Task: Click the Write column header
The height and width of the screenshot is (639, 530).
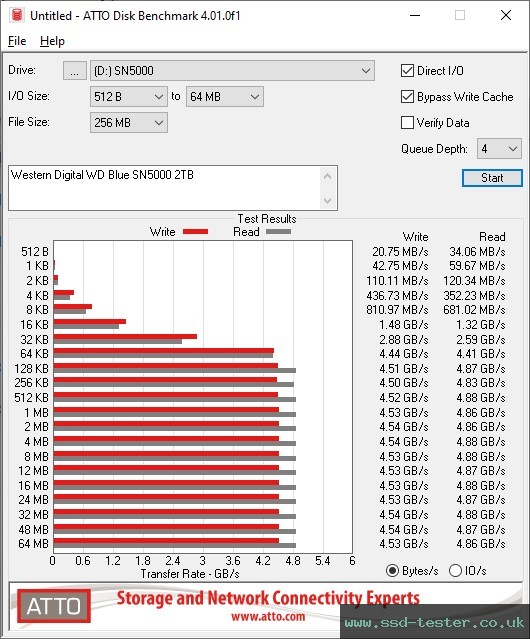Action: [415, 237]
